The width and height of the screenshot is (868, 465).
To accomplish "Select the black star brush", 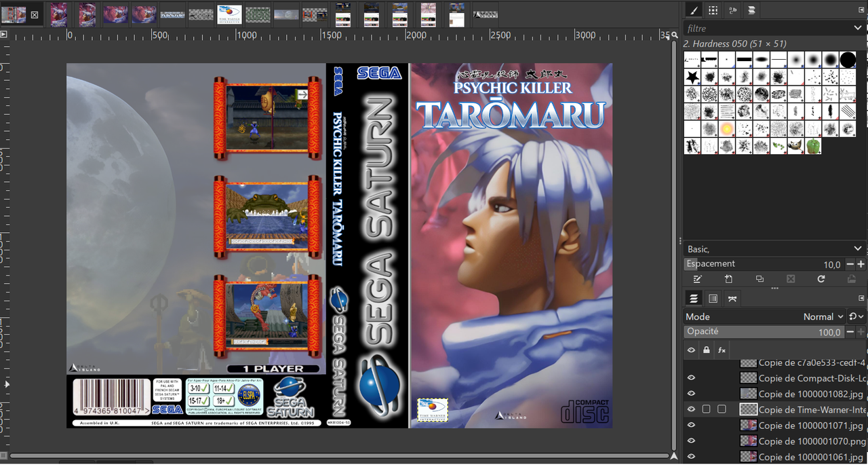I will click(692, 77).
